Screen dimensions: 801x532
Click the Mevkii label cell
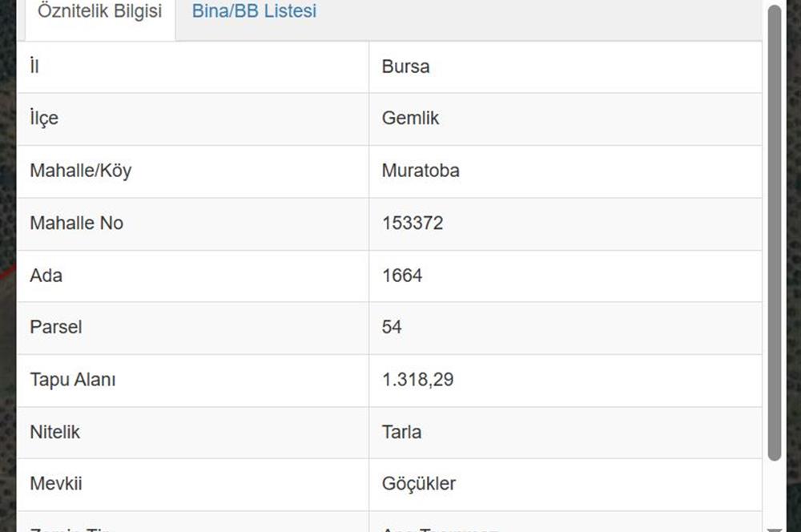[193, 485]
